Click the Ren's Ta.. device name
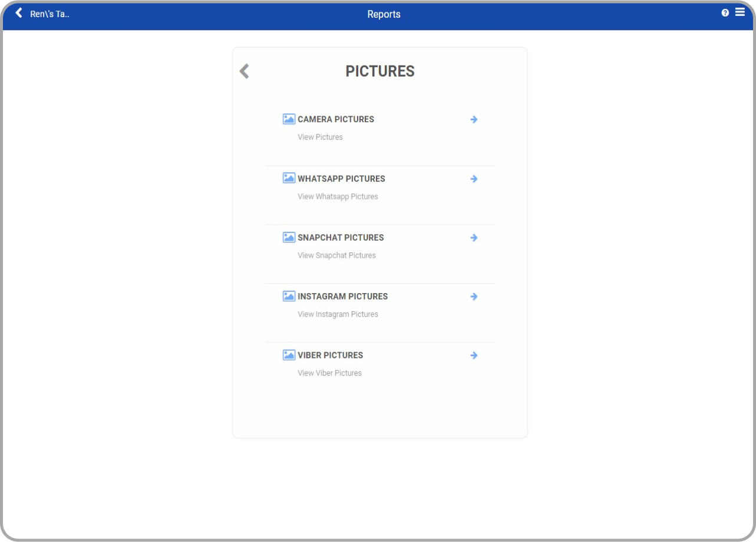The image size is (756, 542). [50, 14]
